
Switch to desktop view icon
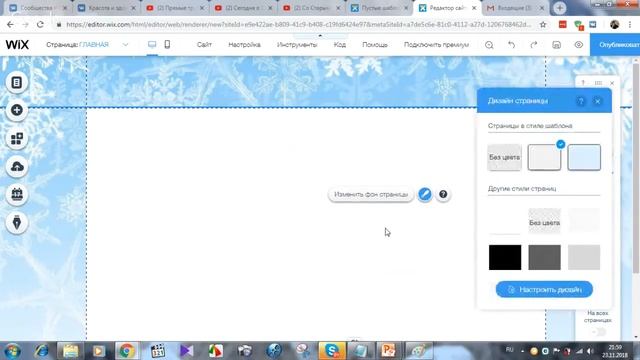(x=152, y=44)
